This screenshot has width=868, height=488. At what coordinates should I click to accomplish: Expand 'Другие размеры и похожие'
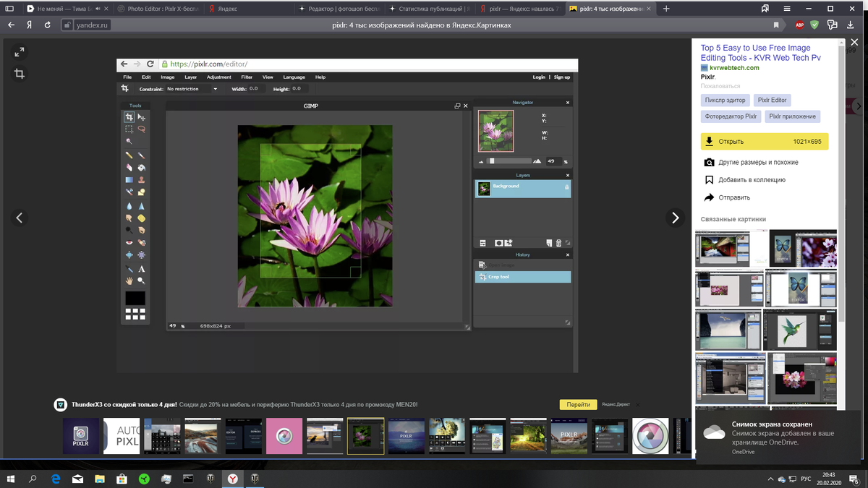tap(752, 163)
